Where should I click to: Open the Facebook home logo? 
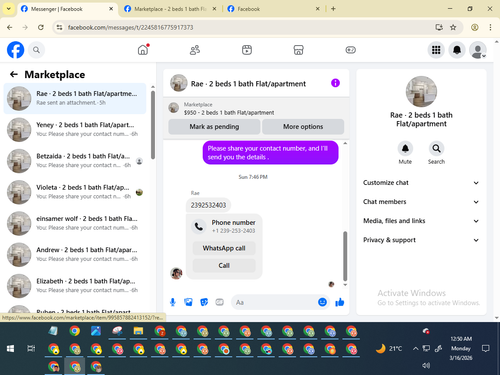click(x=16, y=50)
